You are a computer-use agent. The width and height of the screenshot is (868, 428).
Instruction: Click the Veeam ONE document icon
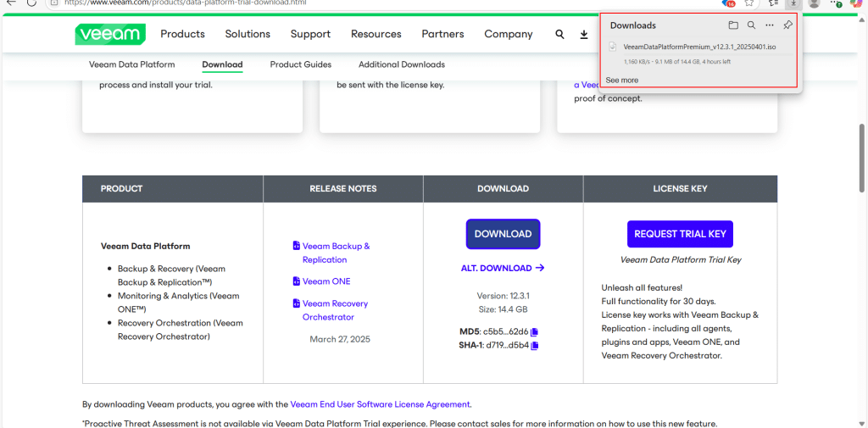[296, 281]
